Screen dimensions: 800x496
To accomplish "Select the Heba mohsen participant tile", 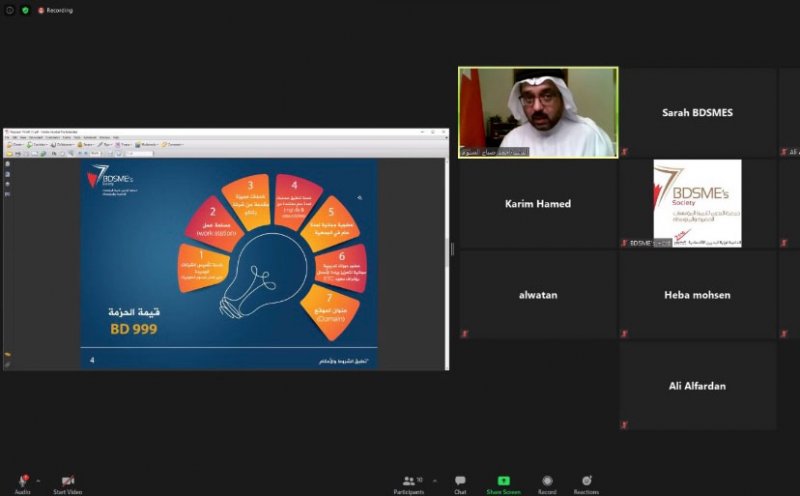I will pyautogui.click(x=697, y=295).
